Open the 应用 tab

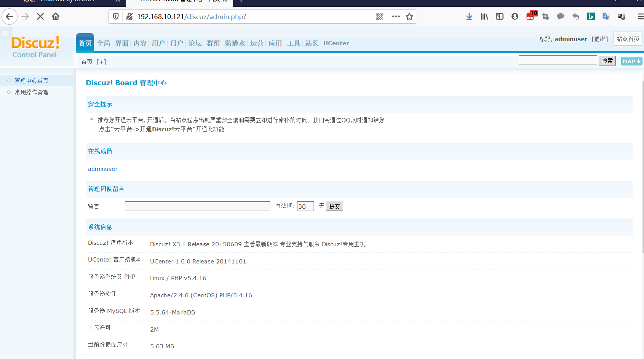(275, 43)
